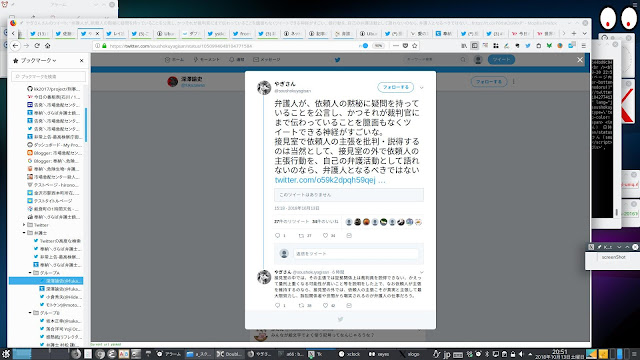Switch to xeyes in the taskbar

pyautogui.click(x=379, y=354)
